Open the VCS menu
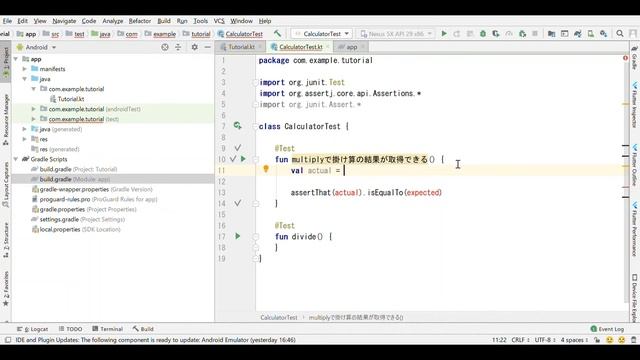Viewport: 640px width, 360px height. pos(219,21)
